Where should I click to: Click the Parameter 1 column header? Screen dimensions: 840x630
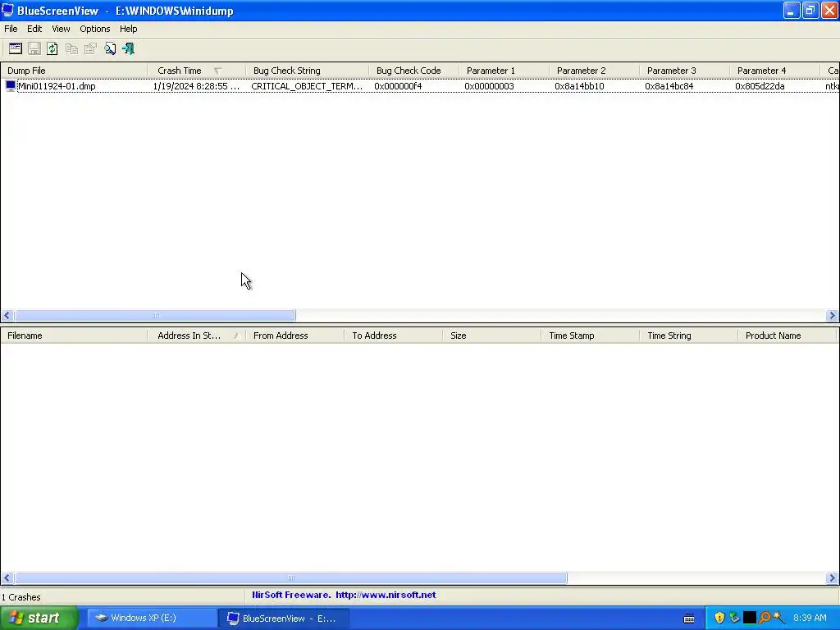[x=504, y=71]
